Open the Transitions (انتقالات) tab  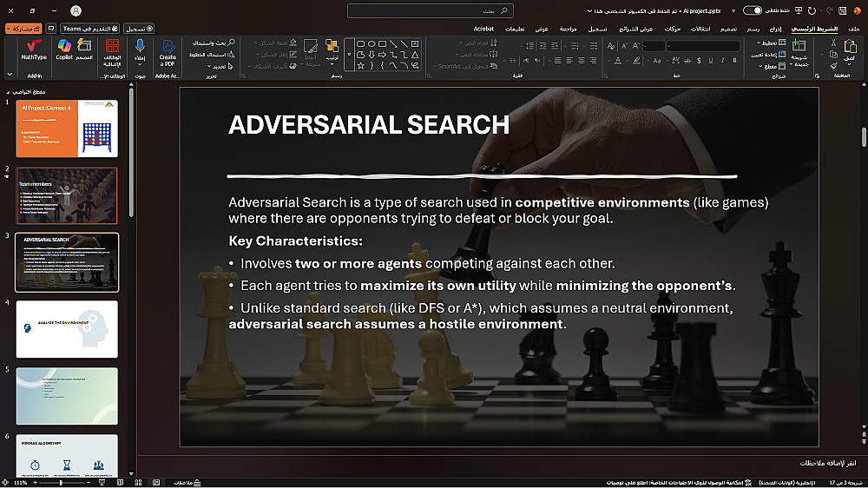click(x=700, y=29)
